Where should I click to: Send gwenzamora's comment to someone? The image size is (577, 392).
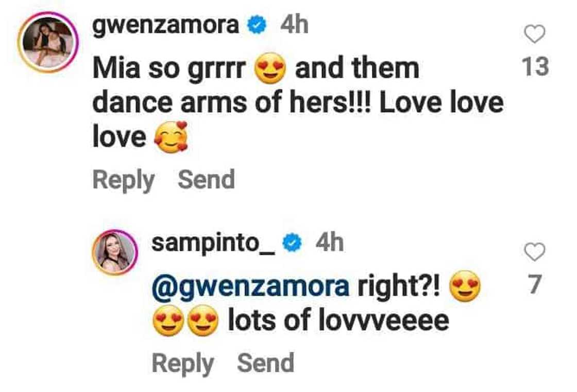[x=206, y=180]
